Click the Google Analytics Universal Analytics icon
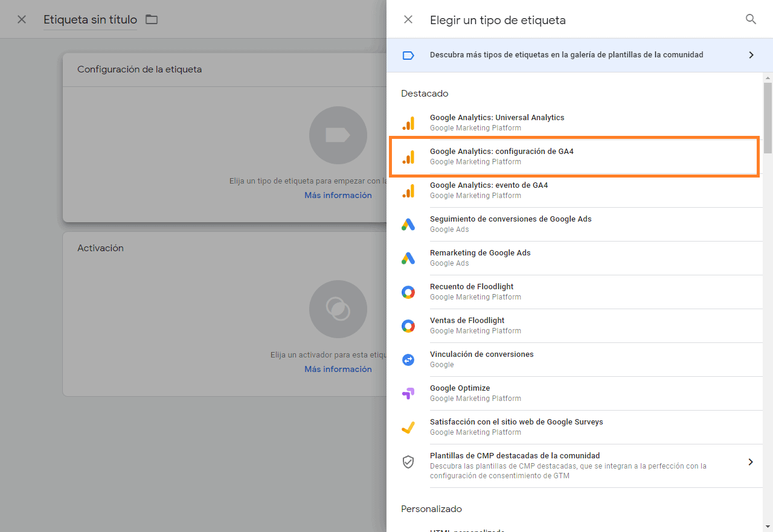 [409, 122]
